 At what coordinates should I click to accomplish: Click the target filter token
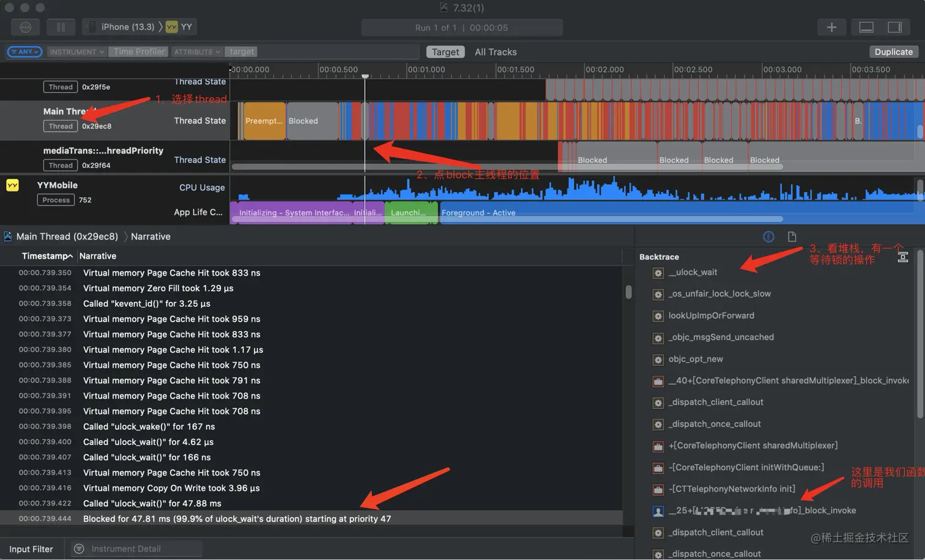click(x=242, y=52)
